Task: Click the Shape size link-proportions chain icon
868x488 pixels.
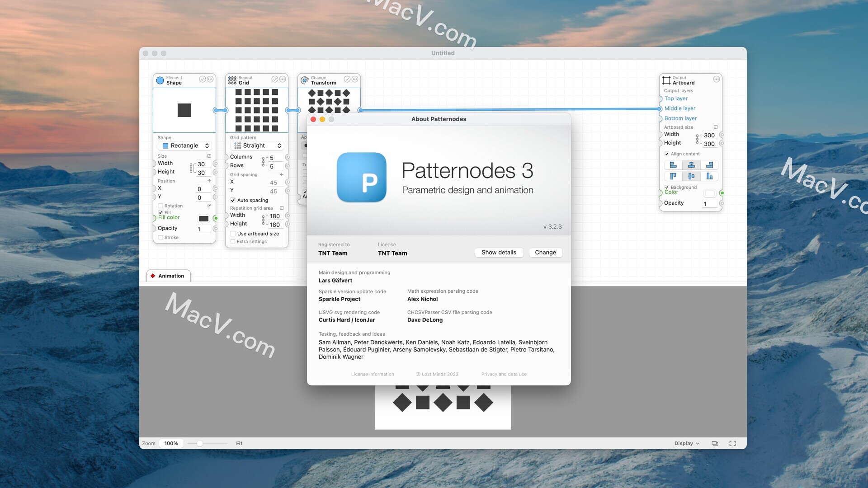Action: [191, 168]
